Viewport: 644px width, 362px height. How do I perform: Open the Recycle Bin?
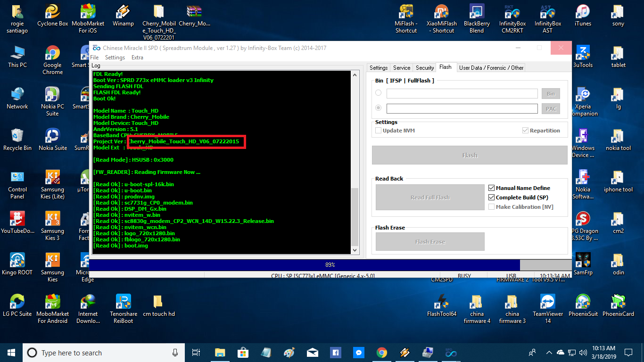point(17,140)
